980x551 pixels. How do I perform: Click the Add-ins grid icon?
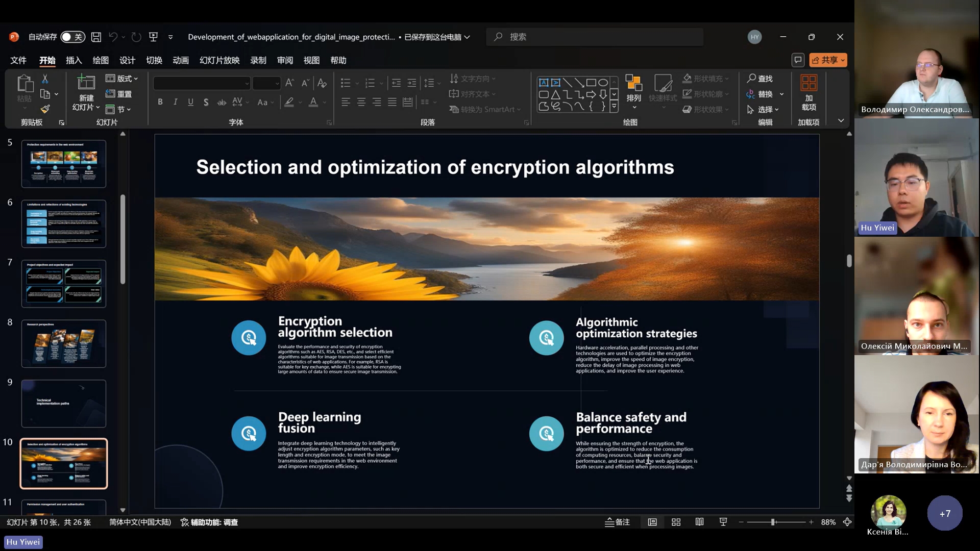[x=808, y=83]
